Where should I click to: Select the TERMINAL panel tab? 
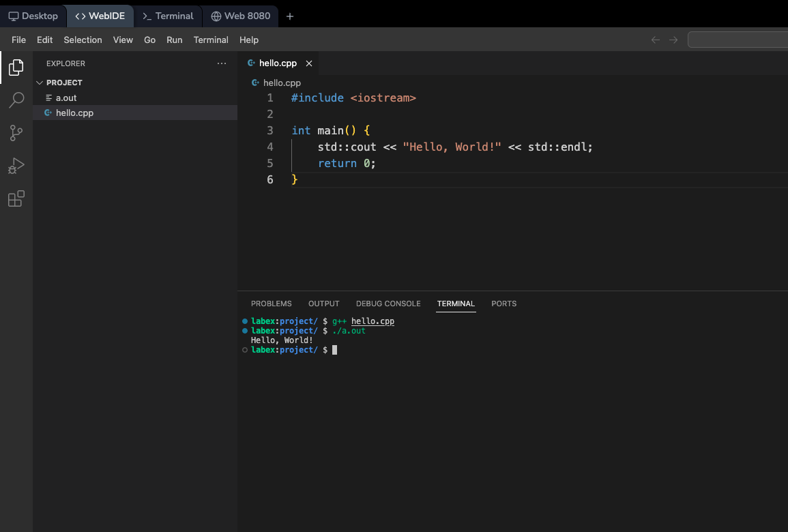[456, 304]
